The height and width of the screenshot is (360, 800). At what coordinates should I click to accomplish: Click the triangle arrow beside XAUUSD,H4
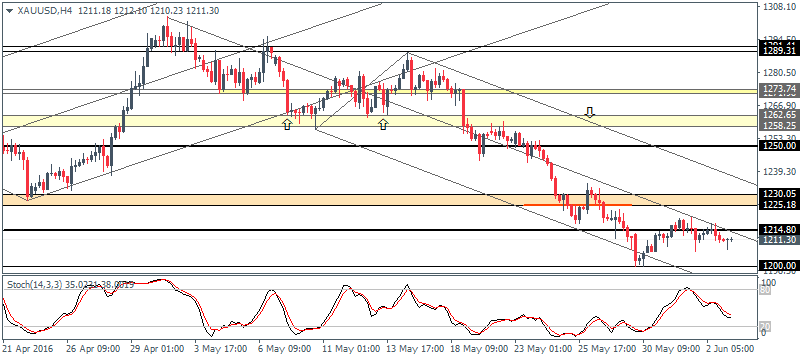coord(9,10)
